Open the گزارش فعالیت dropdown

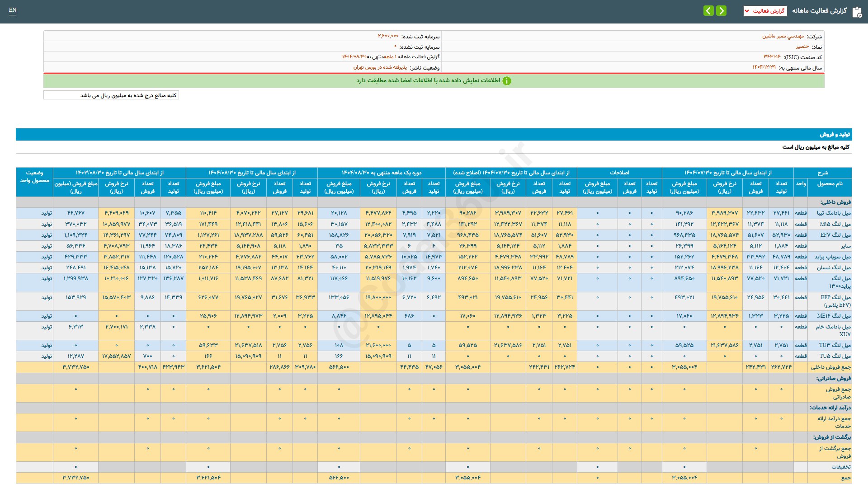[765, 11]
